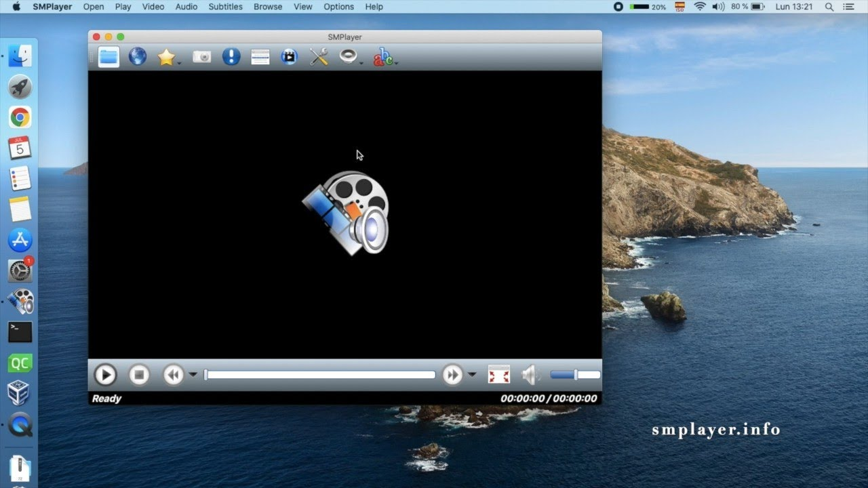
Task: Open the Audio menu
Action: click(x=186, y=7)
